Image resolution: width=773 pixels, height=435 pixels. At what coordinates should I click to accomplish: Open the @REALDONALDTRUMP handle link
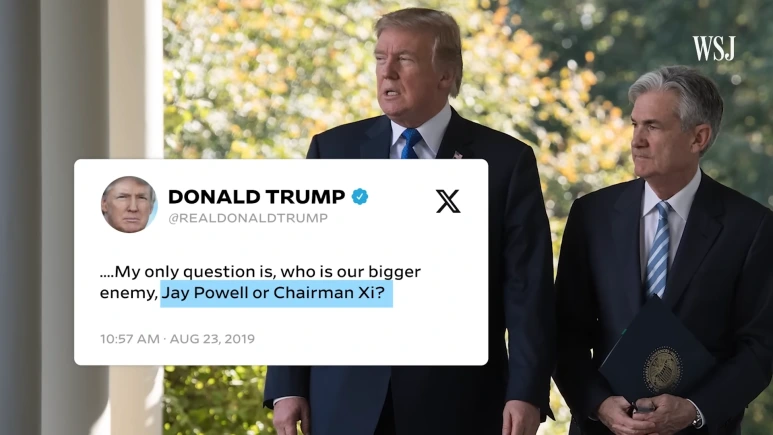(x=248, y=218)
